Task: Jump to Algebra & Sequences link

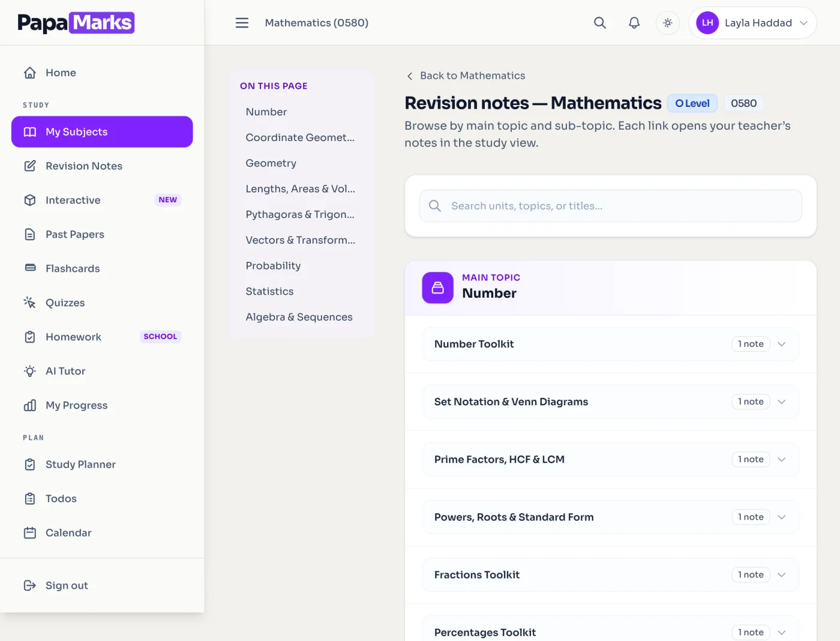Action: (299, 317)
